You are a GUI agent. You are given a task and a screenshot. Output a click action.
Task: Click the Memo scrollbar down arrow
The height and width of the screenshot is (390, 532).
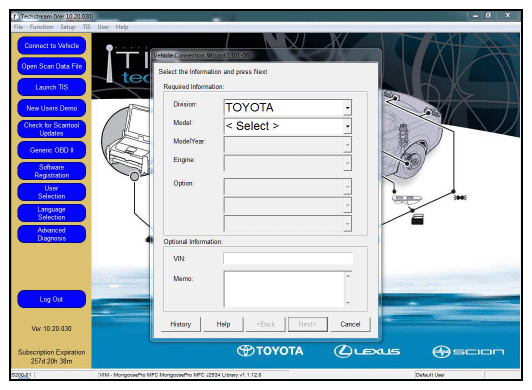(348, 302)
